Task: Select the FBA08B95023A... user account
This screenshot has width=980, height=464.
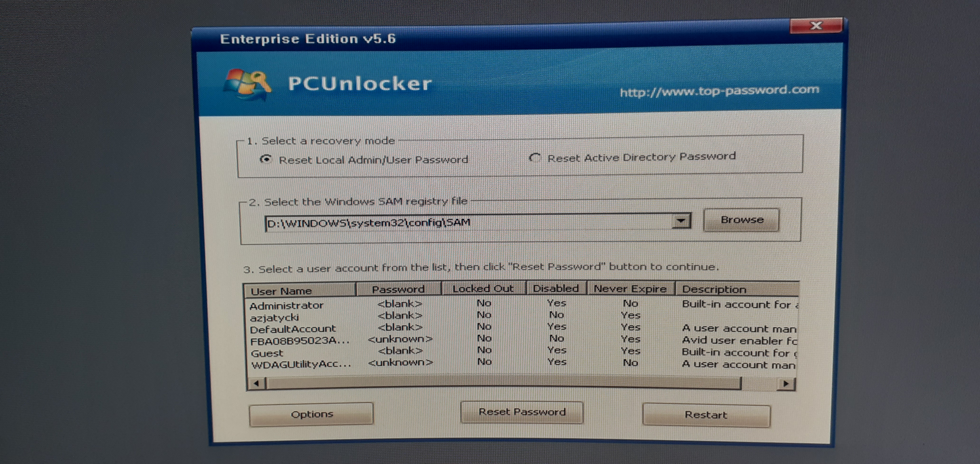Action: pos(300,340)
